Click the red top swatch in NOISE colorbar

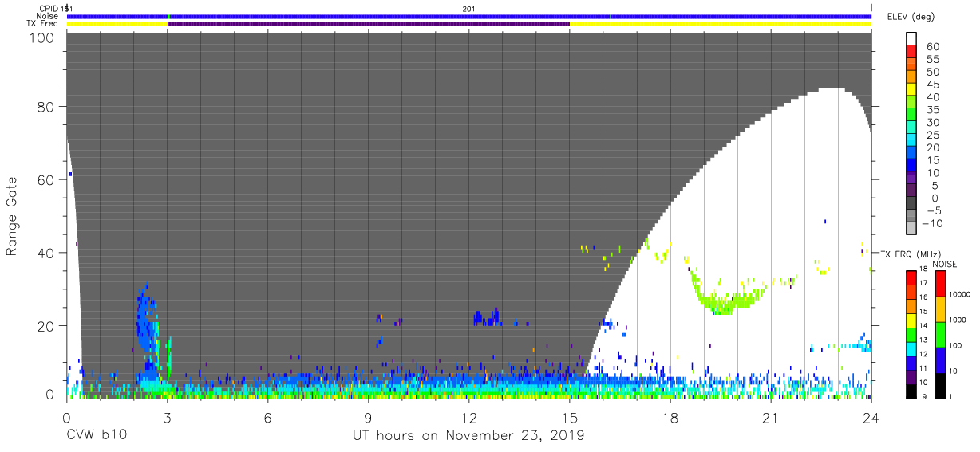(x=940, y=282)
